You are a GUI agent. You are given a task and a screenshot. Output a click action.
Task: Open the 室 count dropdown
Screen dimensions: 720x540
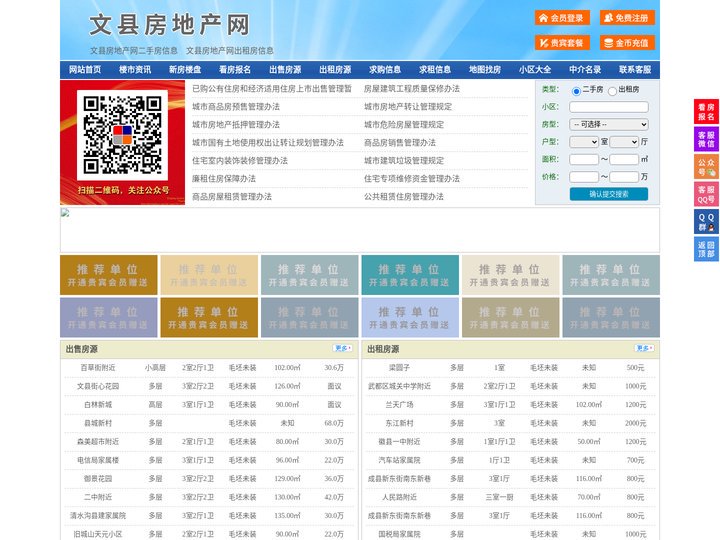pos(584,142)
